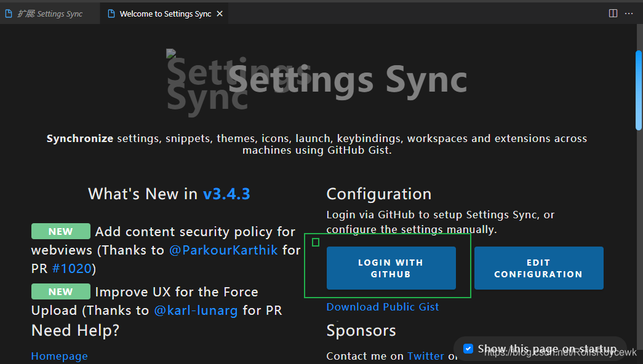Image resolution: width=643 pixels, height=364 pixels.
Task: Open the editor more actions menu
Action: tap(629, 14)
